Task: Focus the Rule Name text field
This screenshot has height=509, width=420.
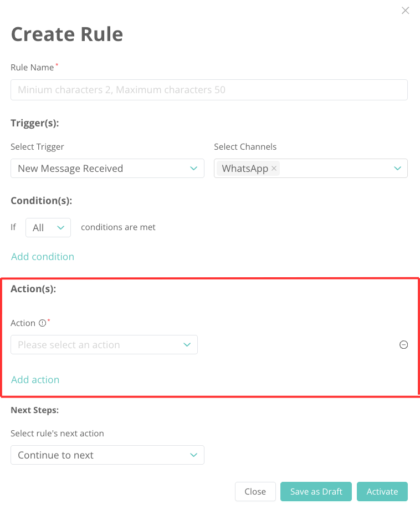Action: pyautogui.click(x=209, y=90)
